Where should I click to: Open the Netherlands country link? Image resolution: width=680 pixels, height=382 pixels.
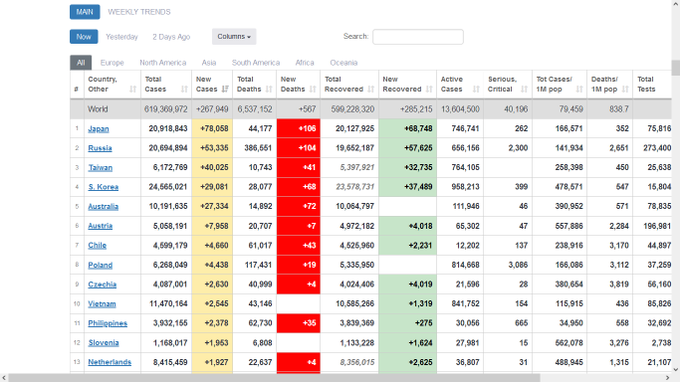110,362
